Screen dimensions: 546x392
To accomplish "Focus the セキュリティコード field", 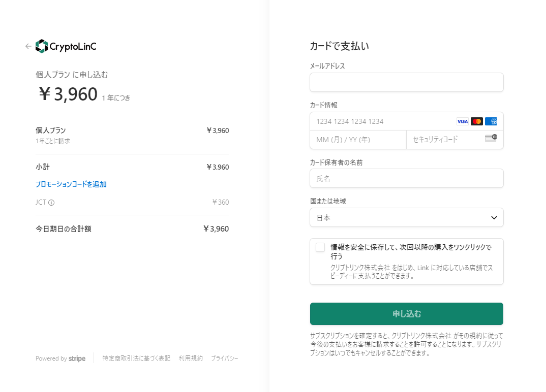I will [455, 140].
